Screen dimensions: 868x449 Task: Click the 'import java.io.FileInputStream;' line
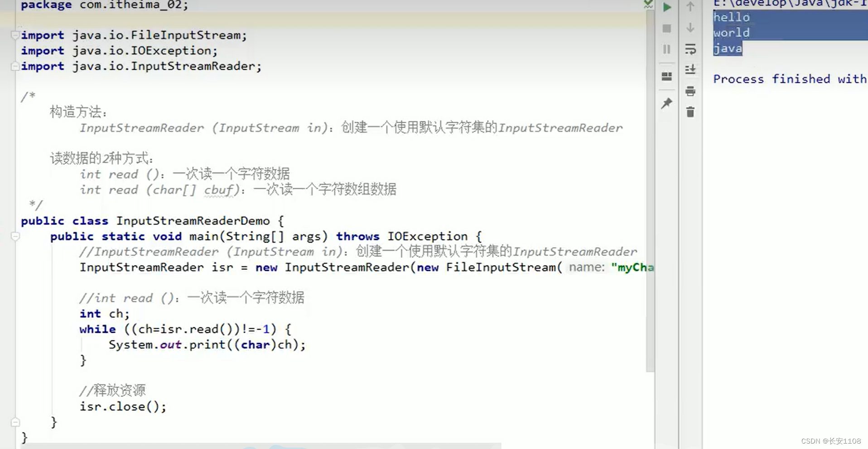pos(134,35)
